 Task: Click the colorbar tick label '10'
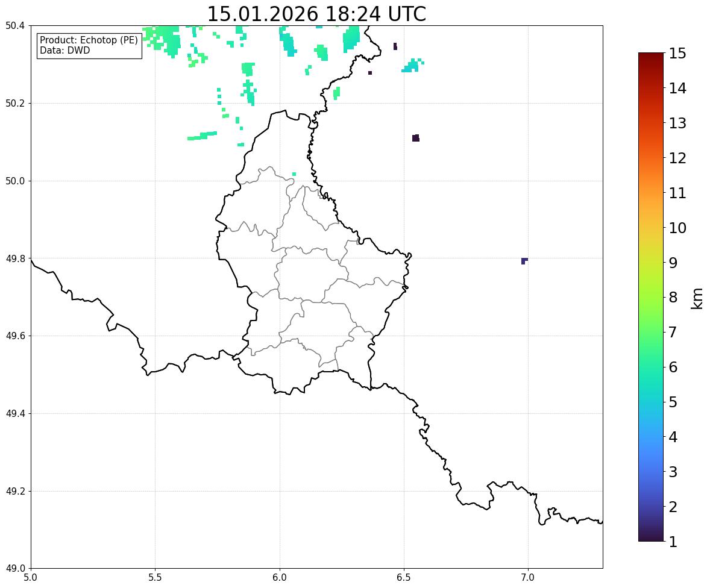[x=677, y=228]
